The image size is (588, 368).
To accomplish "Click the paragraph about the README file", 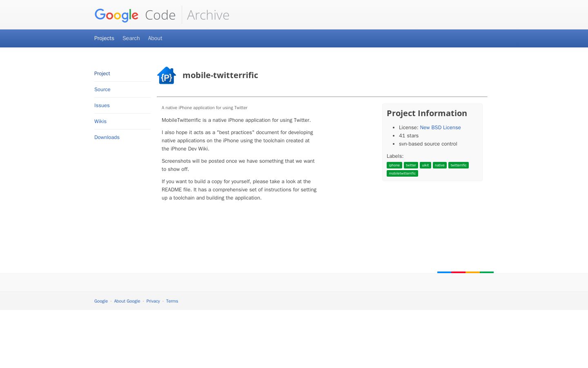I will pyautogui.click(x=239, y=190).
